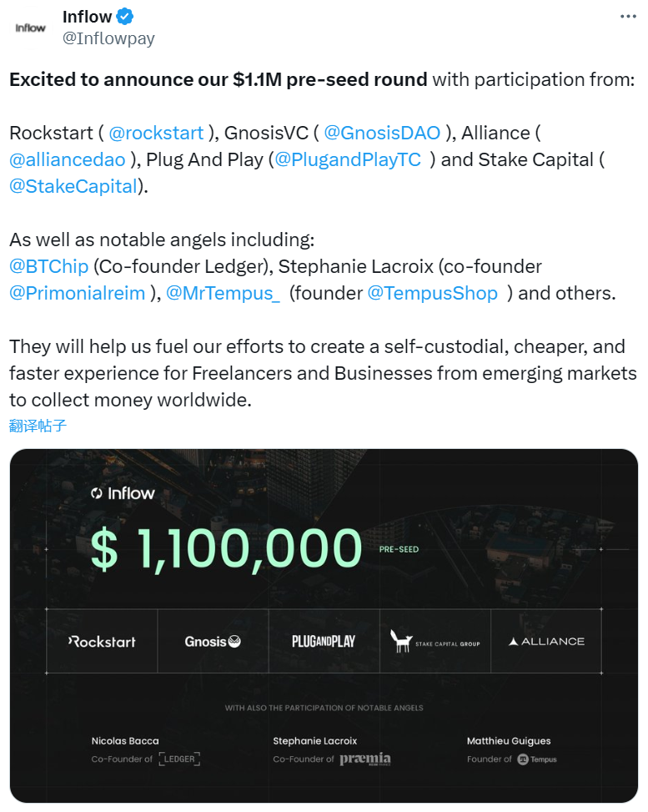Open the @Primonialreim mention
The width and height of the screenshot is (648, 812).
point(77,293)
